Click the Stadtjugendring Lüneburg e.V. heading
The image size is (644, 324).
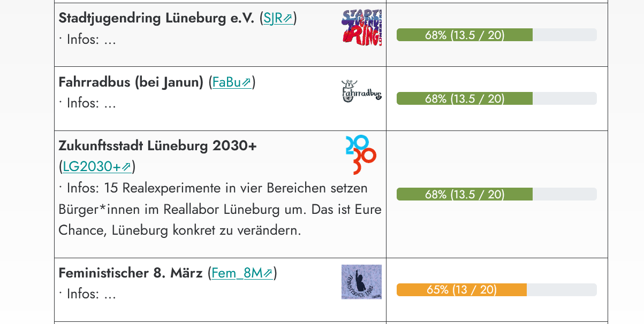click(156, 18)
